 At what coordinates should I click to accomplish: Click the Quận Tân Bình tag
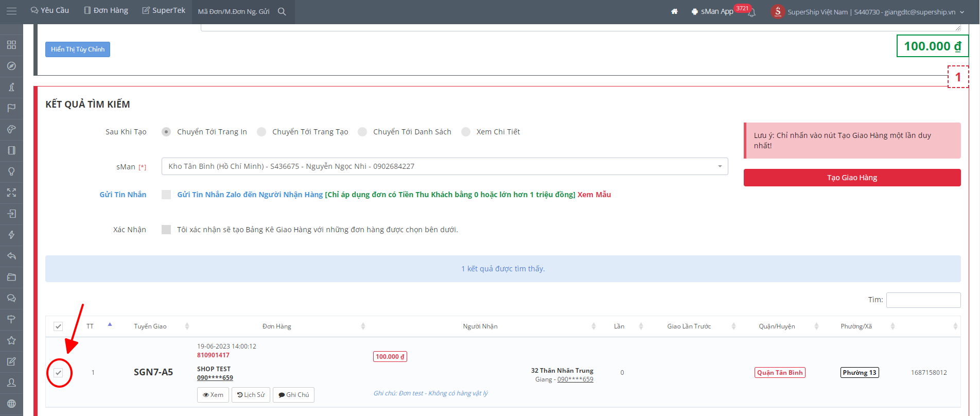click(780, 373)
